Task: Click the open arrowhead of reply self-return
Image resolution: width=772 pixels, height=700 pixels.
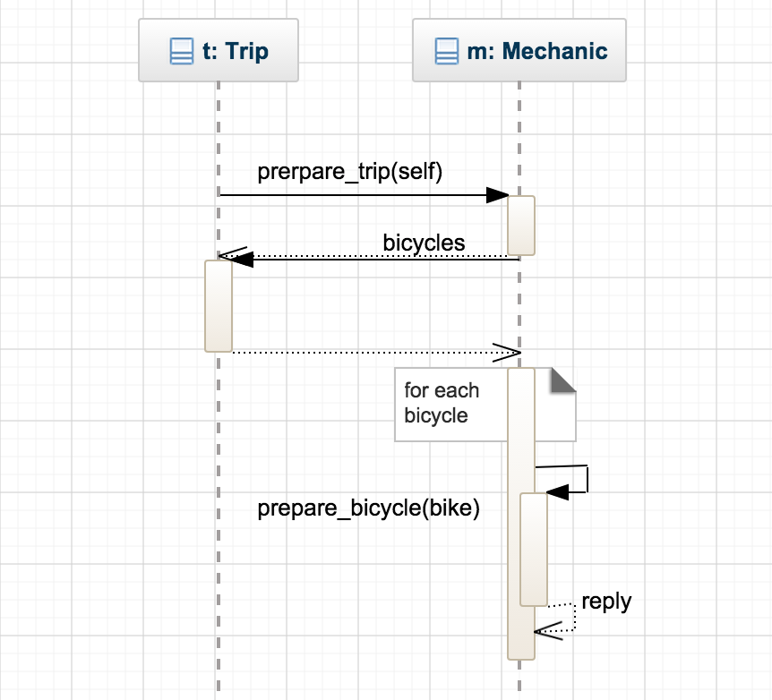Action: [548, 631]
